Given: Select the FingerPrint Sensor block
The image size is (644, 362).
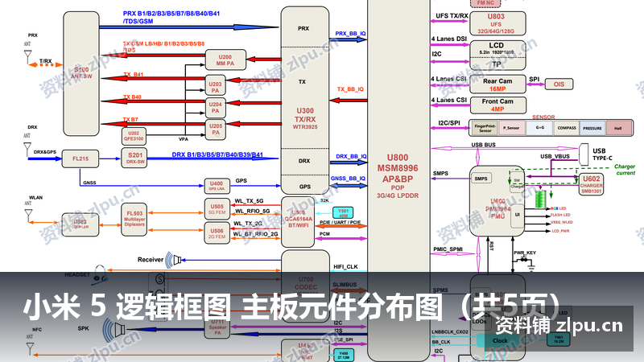Looking at the screenshot, I should pos(485,128).
